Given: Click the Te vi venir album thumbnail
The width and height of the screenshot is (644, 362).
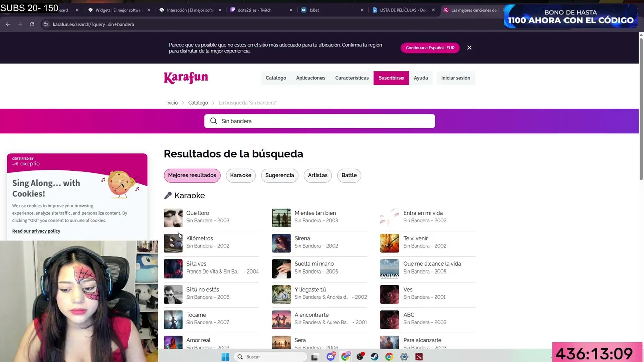Looking at the screenshot, I should click(x=389, y=243).
